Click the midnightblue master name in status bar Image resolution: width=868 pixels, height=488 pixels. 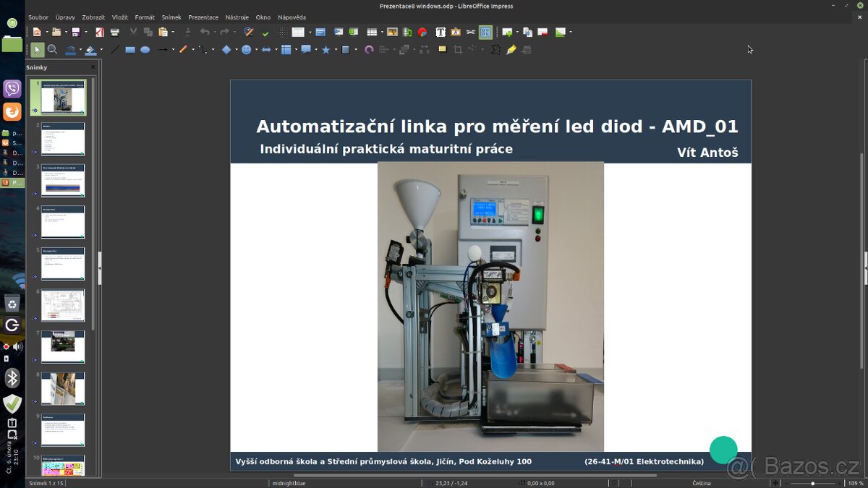[x=289, y=483]
